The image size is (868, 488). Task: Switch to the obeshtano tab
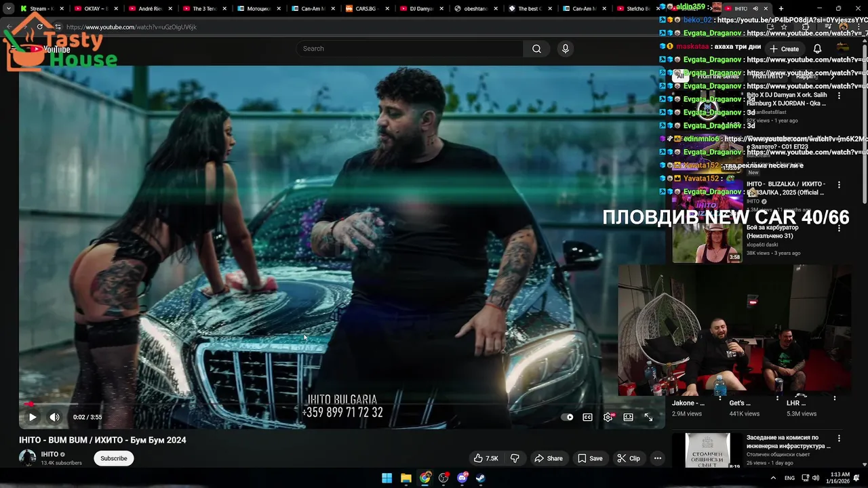(x=475, y=9)
